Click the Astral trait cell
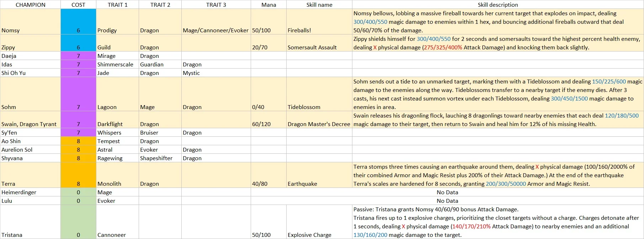The width and height of the screenshot is (644, 239). [117, 150]
